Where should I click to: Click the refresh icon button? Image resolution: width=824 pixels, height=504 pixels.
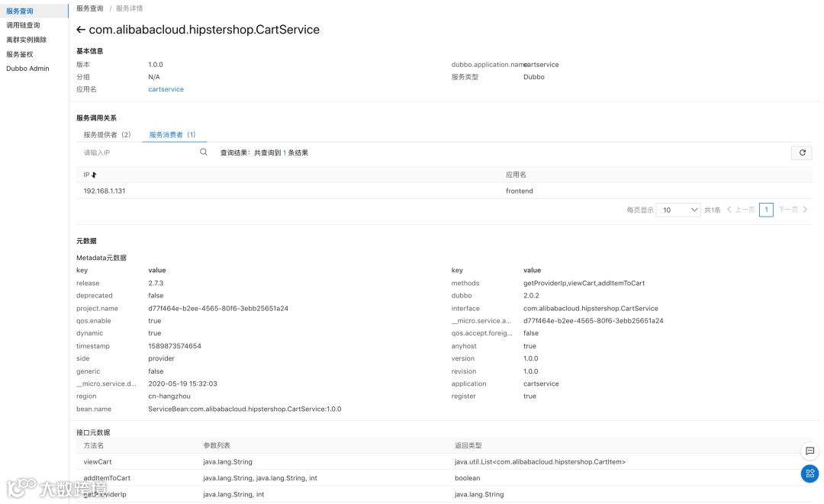coord(802,152)
